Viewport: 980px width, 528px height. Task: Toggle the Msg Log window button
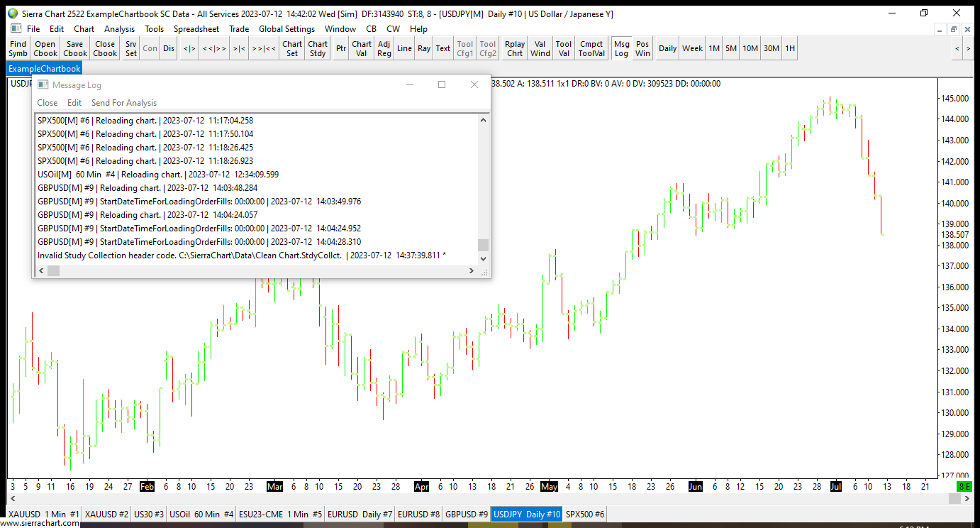click(x=621, y=48)
